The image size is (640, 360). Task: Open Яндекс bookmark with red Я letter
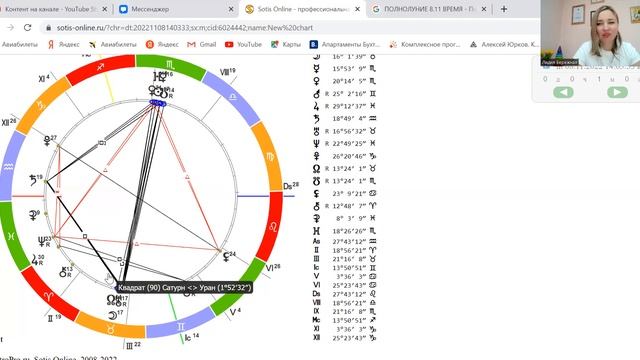click(x=64, y=44)
